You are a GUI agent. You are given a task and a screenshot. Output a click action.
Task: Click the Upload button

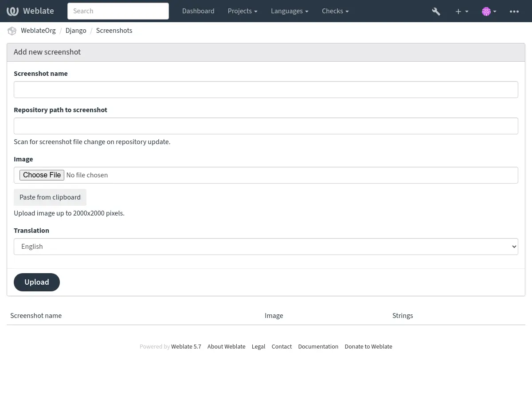coord(37,282)
